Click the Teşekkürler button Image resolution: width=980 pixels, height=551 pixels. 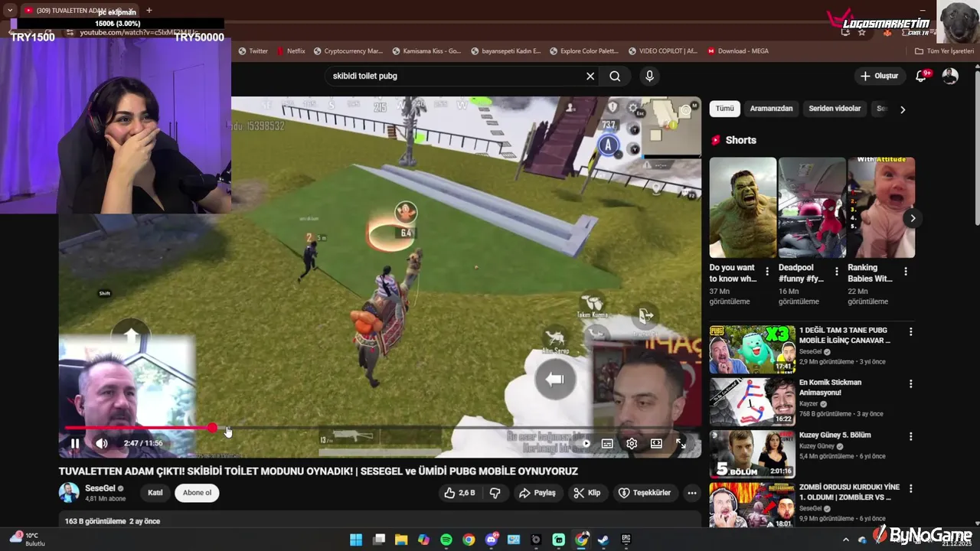click(x=644, y=493)
